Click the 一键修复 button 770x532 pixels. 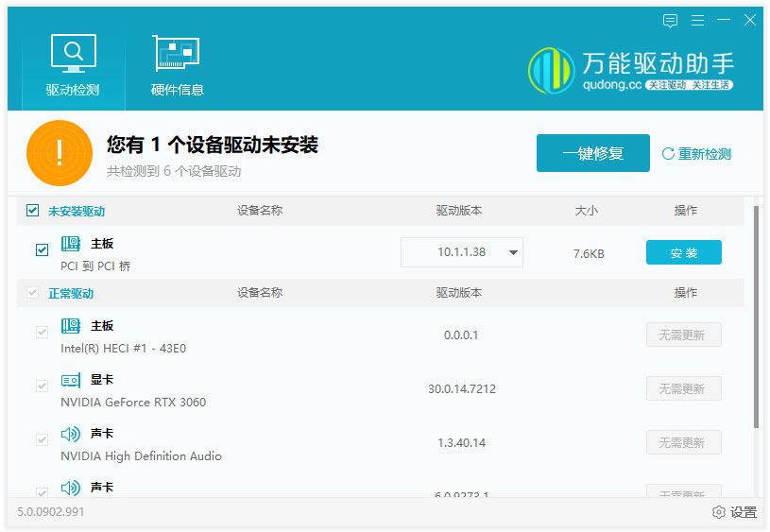592,153
